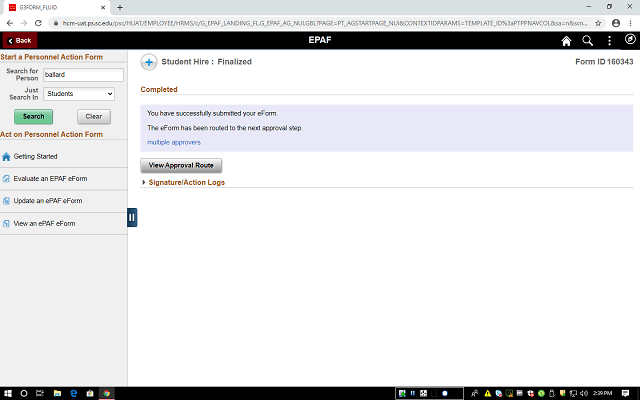Reload the page with the refresh icon
This screenshot has height=400, width=640.
[x=38, y=23]
